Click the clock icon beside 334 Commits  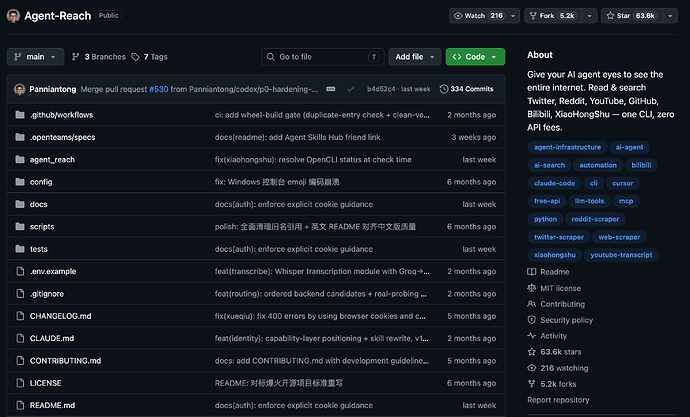[444, 89]
